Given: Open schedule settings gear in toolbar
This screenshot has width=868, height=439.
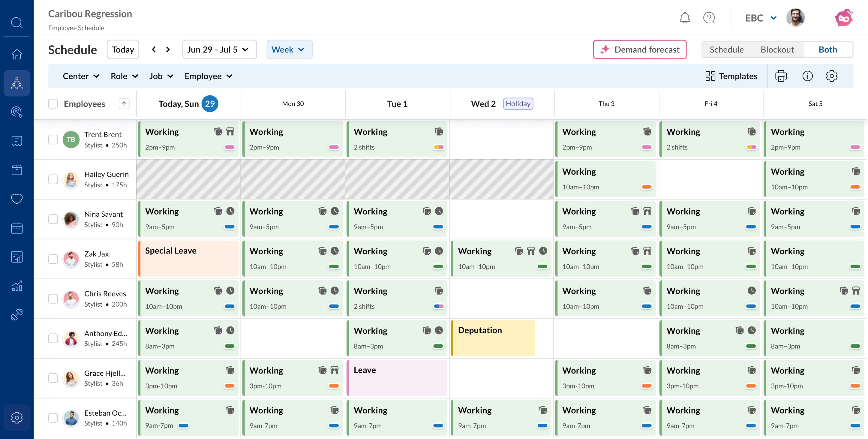Looking at the screenshot, I should point(831,76).
